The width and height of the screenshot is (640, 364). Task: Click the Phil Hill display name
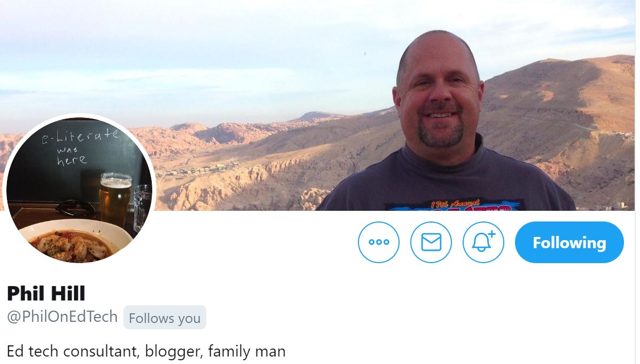(x=46, y=294)
